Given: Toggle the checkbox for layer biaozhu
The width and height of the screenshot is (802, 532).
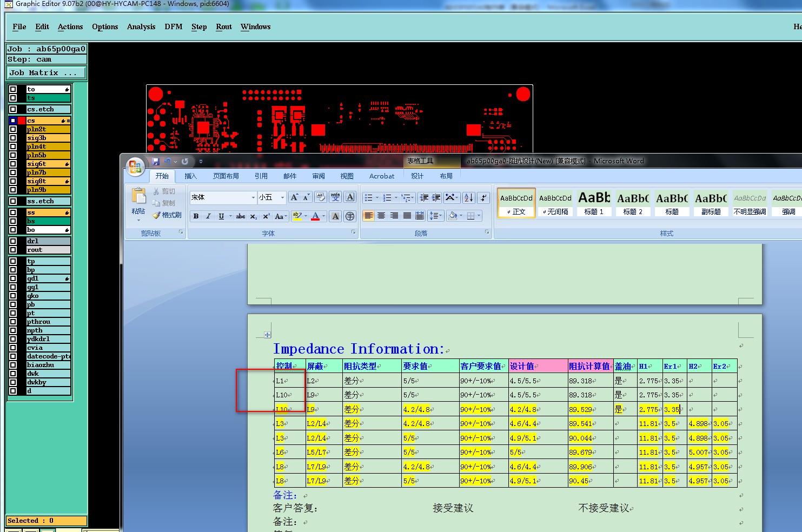Looking at the screenshot, I should click(13, 365).
